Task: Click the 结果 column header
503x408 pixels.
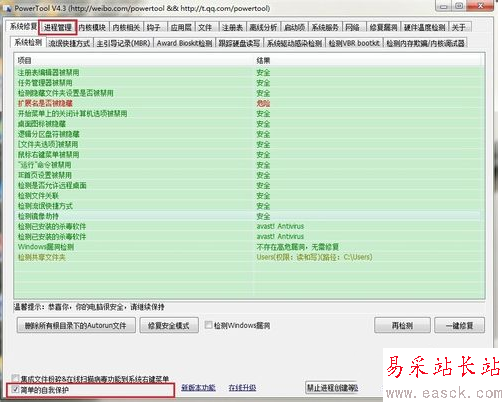Action: click(x=368, y=60)
